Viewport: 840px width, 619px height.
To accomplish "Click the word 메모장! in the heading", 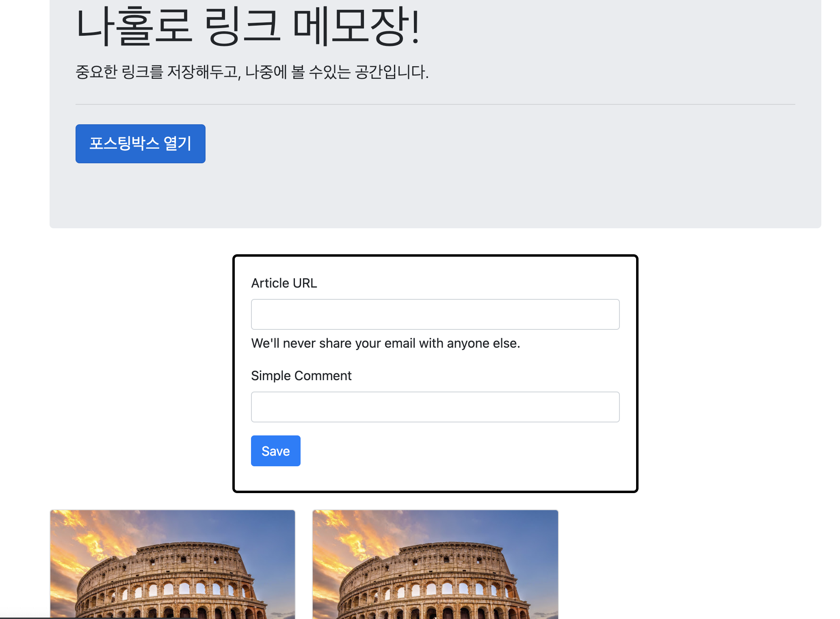I will coord(355,26).
